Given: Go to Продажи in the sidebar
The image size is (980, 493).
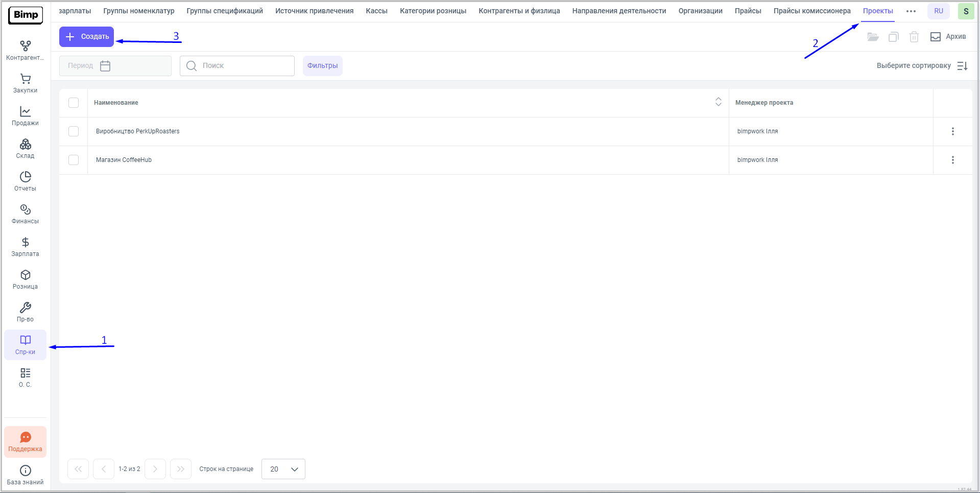Looking at the screenshot, I should 25,115.
